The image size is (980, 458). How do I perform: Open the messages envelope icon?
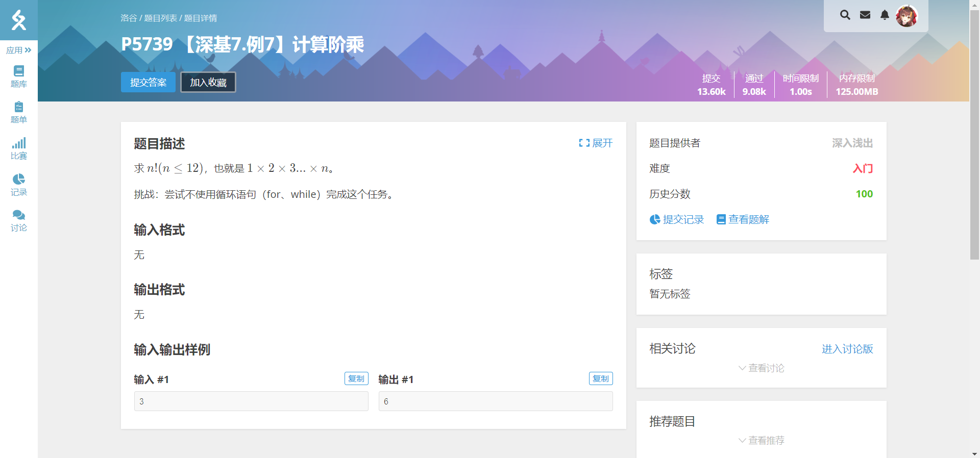point(865,15)
